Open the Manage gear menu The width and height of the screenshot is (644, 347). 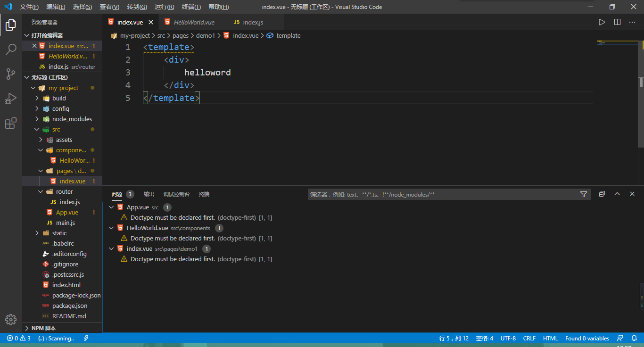click(x=11, y=320)
